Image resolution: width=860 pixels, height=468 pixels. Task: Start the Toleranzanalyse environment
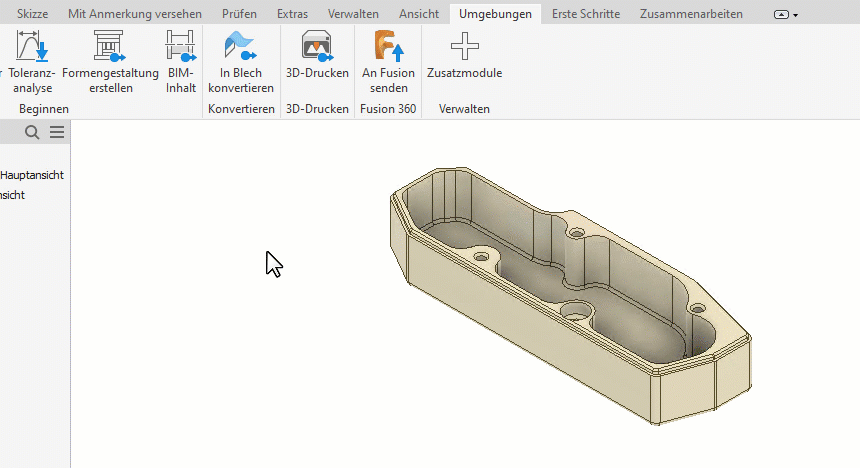point(32,61)
